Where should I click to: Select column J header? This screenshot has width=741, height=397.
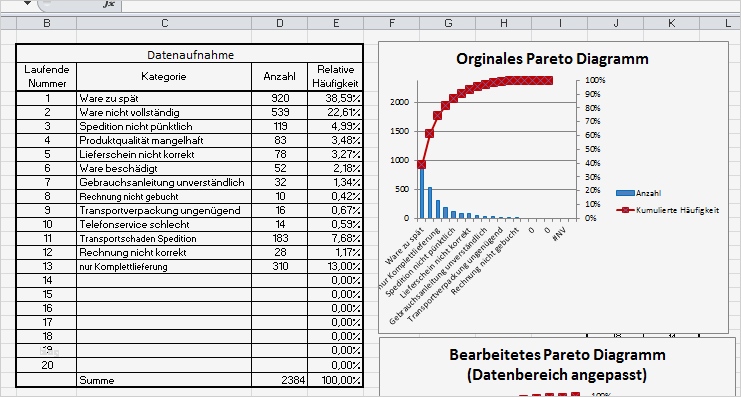(x=616, y=23)
